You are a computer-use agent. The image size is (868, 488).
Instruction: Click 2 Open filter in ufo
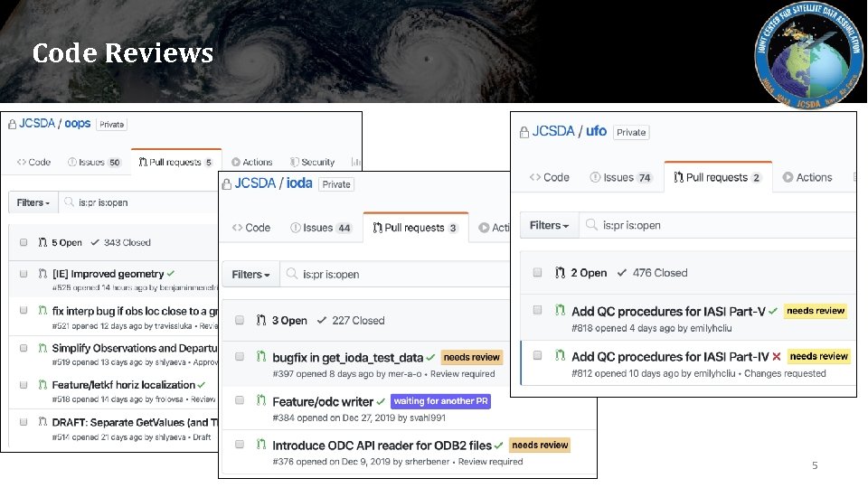point(580,273)
